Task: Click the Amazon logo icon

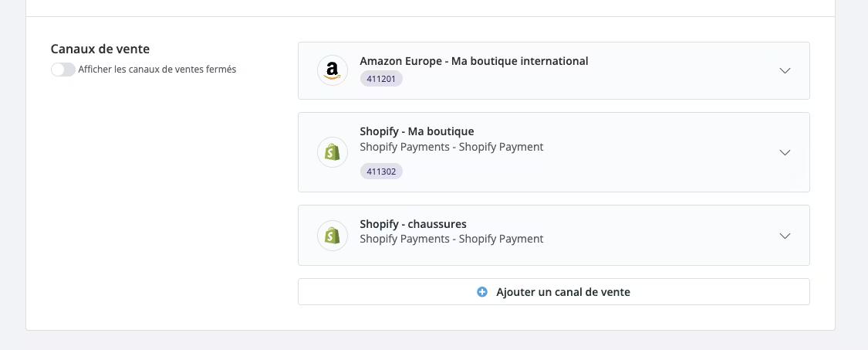Action: tap(333, 71)
